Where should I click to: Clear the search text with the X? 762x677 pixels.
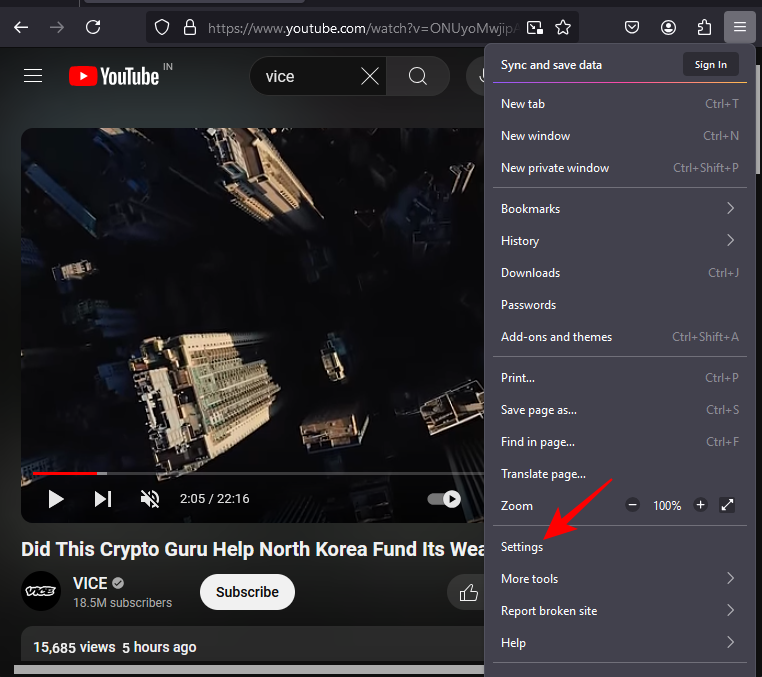[370, 76]
